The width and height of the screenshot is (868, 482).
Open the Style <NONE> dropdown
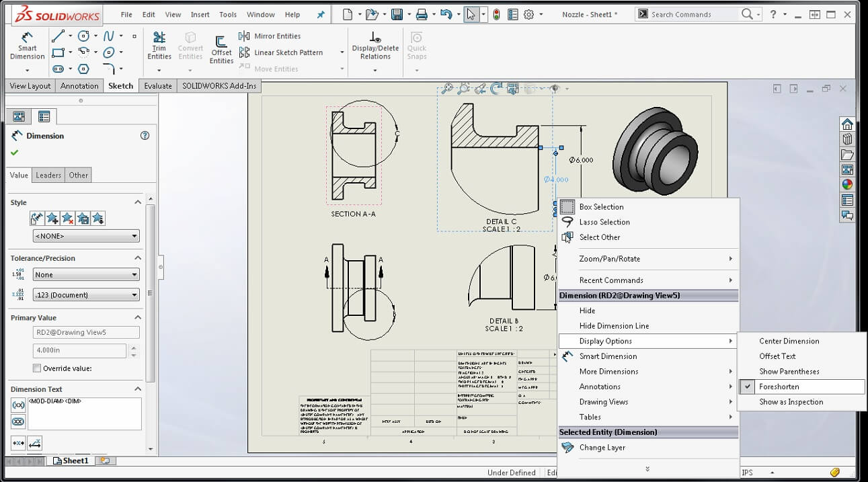click(x=86, y=236)
